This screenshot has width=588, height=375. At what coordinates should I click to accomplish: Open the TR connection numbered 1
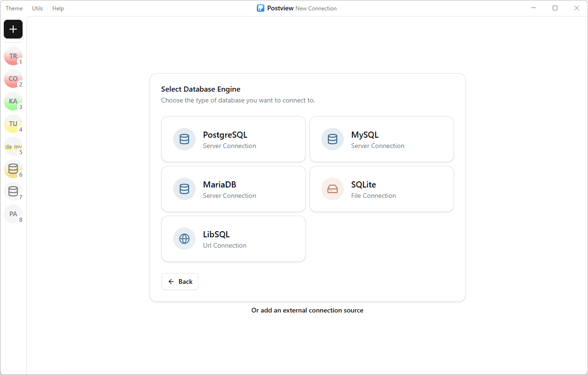tap(13, 56)
